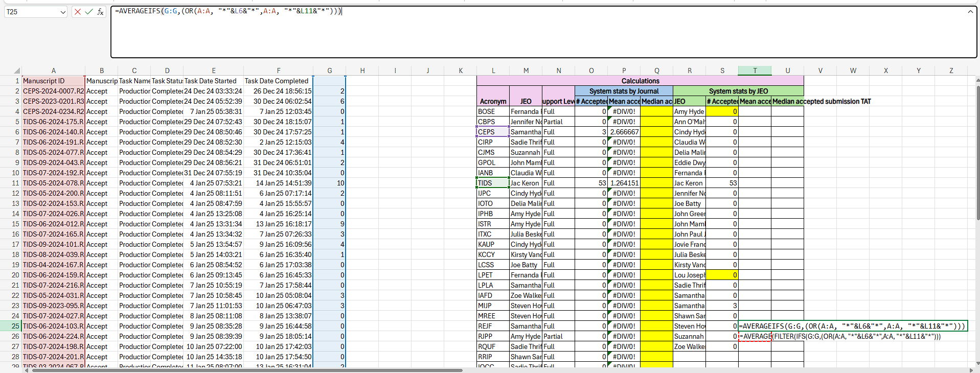
Task: Cancel the formula entry with the X icon
Action: point(77,12)
